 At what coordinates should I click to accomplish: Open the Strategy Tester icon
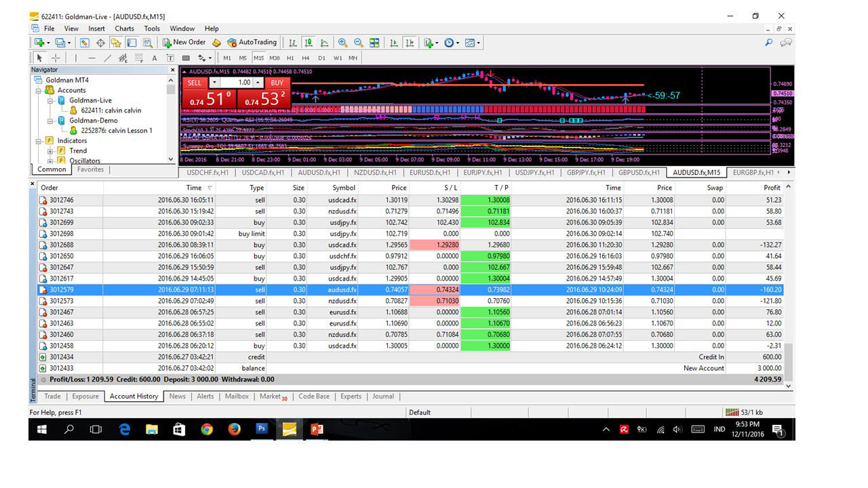click(147, 42)
